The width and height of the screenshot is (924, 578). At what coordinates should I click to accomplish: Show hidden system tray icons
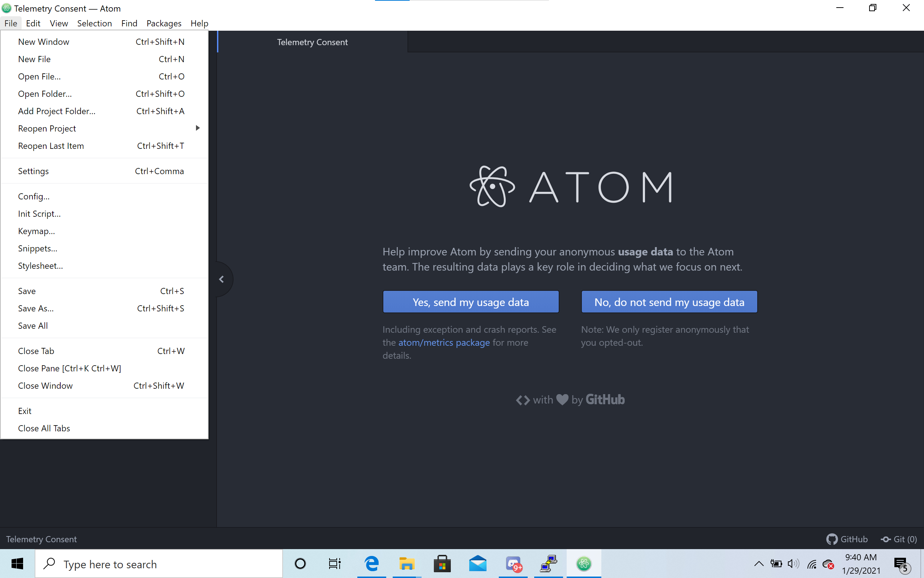click(x=759, y=564)
